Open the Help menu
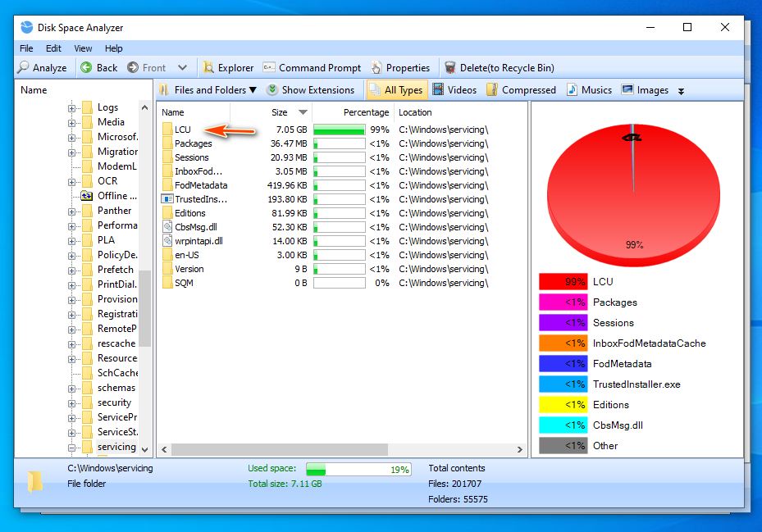This screenshot has width=762, height=532. [114, 48]
